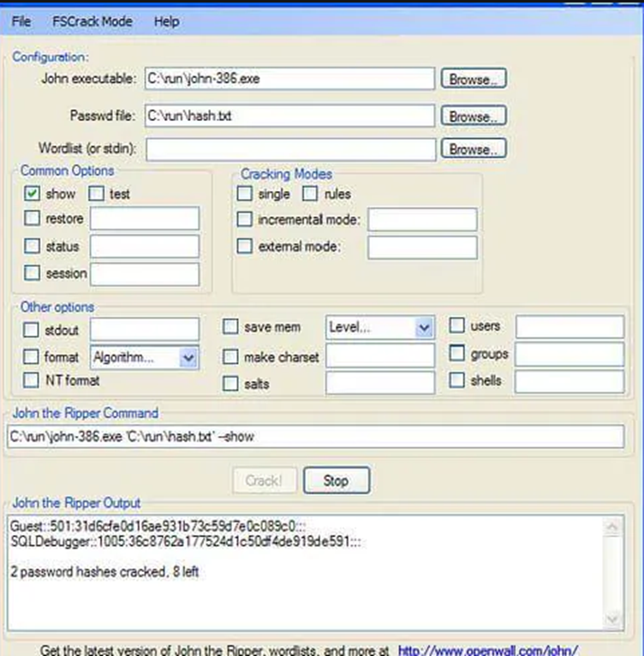Enable the rules checkbox
644x656 pixels.
click(x=310, y=194)
